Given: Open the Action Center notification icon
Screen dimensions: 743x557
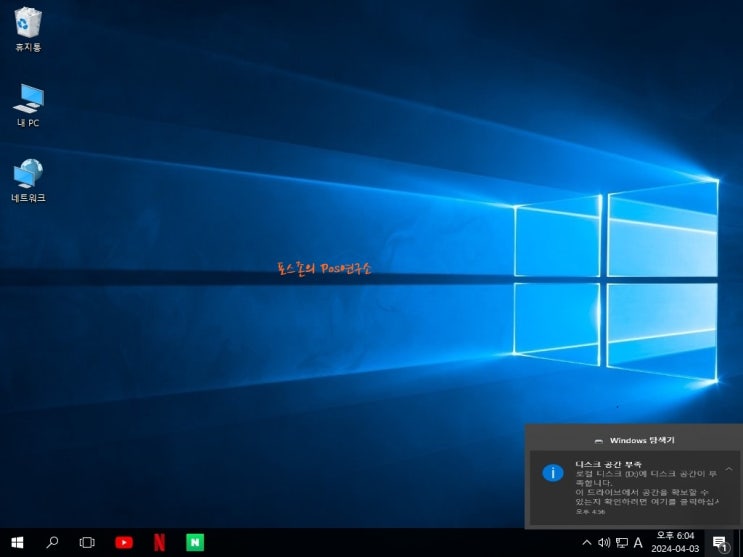Looking at the screenshot, I should pyautogui.click(x=720, y=543).
